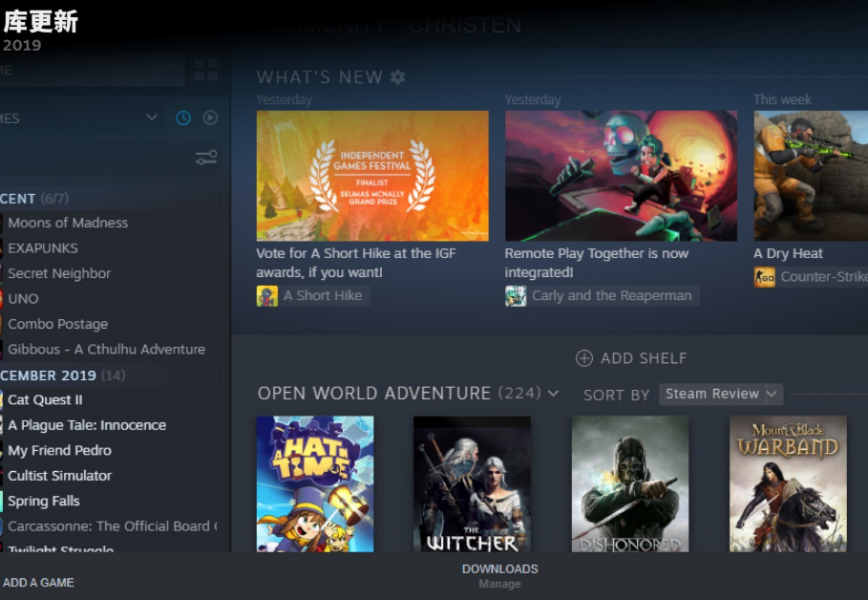Image resolution: width=868 pixels, height=600 pixels.
Task: Click Add Shelf
Action: [x=631, y=358]
